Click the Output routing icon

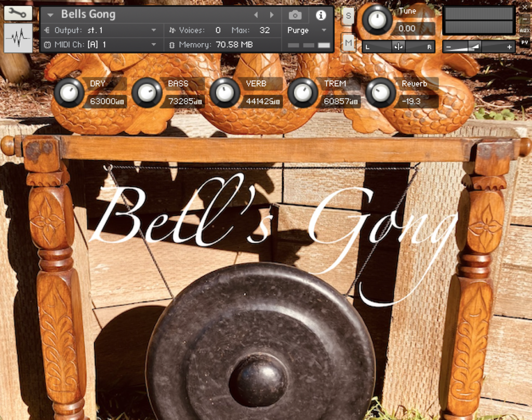47,30
